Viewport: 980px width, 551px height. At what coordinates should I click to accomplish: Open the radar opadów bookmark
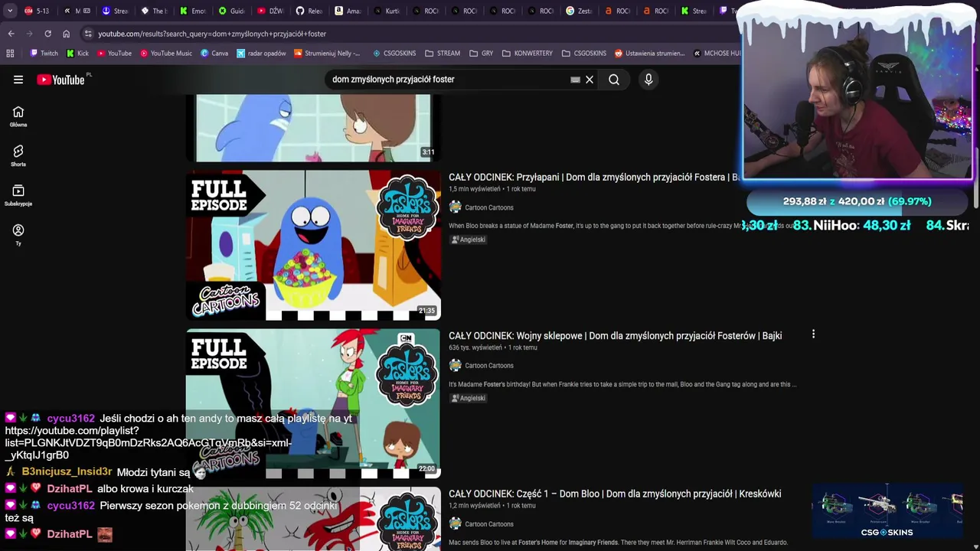(x=262, y=54)
